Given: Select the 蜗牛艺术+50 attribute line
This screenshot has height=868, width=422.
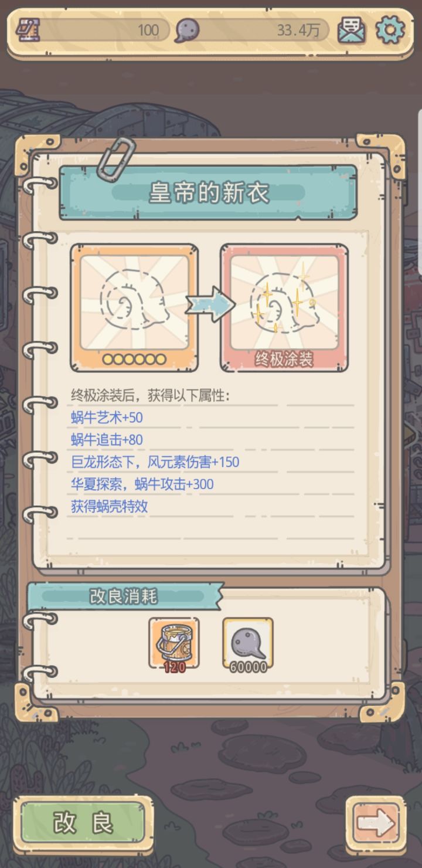Looking at the screenshot, I should [107, 418].
